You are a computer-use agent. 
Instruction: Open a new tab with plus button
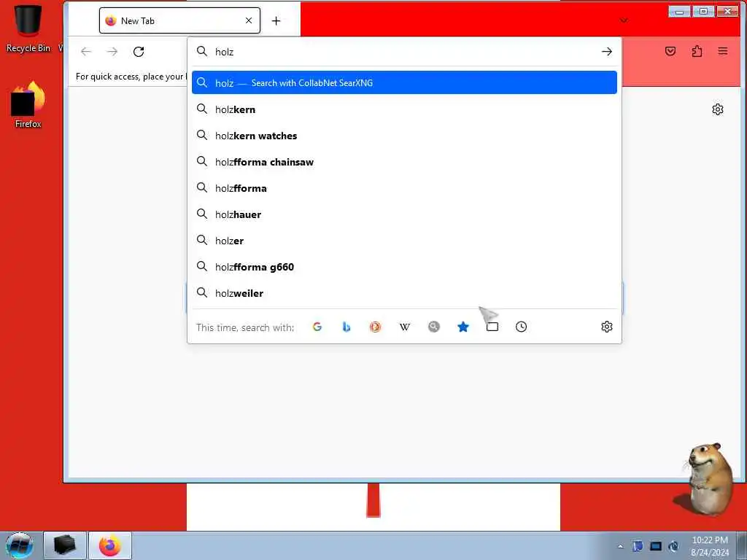pyautogui.click(x=276, y=21)
